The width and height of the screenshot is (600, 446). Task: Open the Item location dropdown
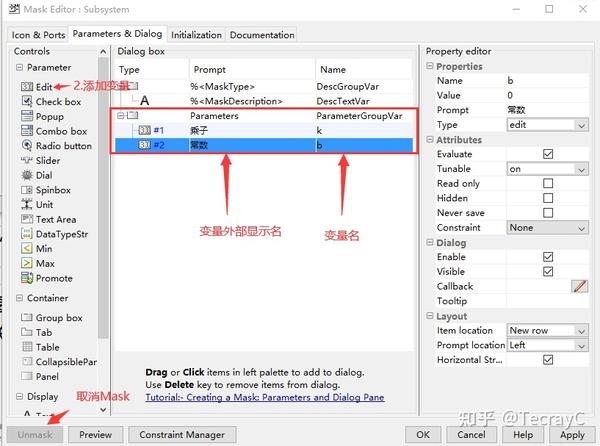pyautogui.click(x=548, y=330)
